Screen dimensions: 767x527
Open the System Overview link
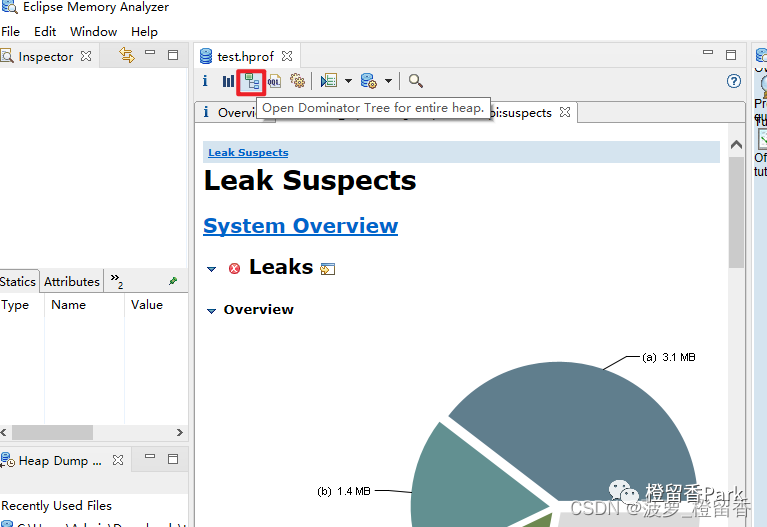[300, 226]
